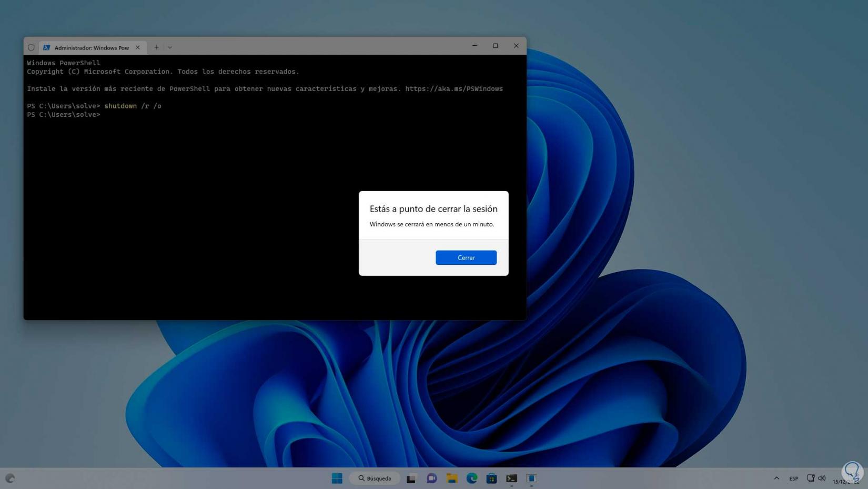Switch to the Terminal taskbar icon

point(511,478)
